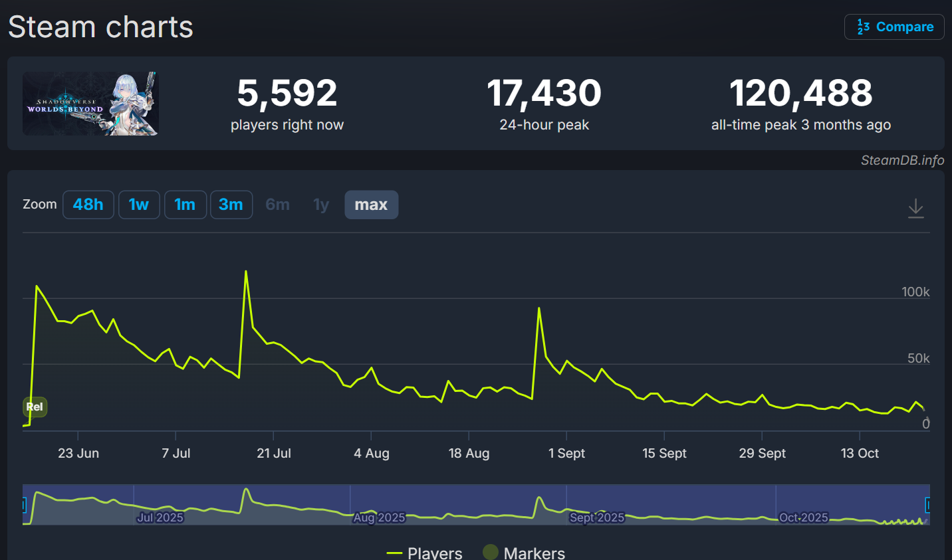Click the 50k y-axis label
The height and width of the screenshot is (560, 952).
click(919, 358)
